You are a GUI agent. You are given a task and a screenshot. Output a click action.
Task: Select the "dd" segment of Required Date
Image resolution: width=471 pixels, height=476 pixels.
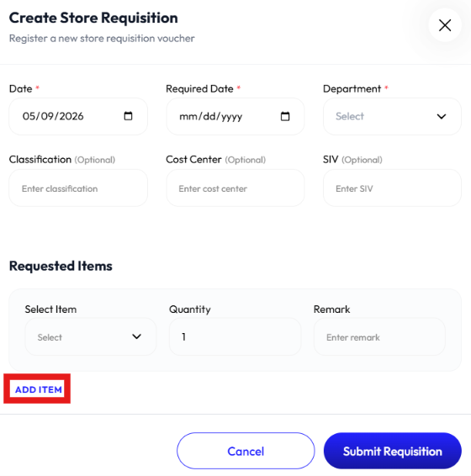(209, 116)
